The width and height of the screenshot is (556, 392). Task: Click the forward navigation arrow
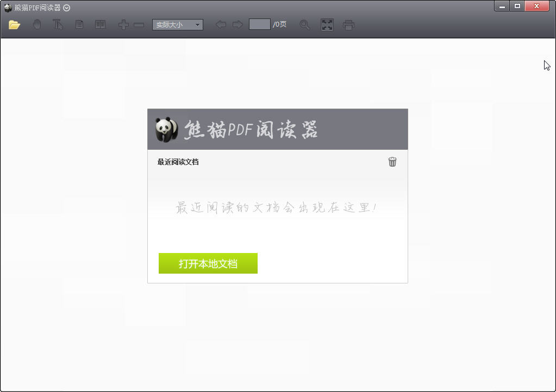(x=237, y=24)
